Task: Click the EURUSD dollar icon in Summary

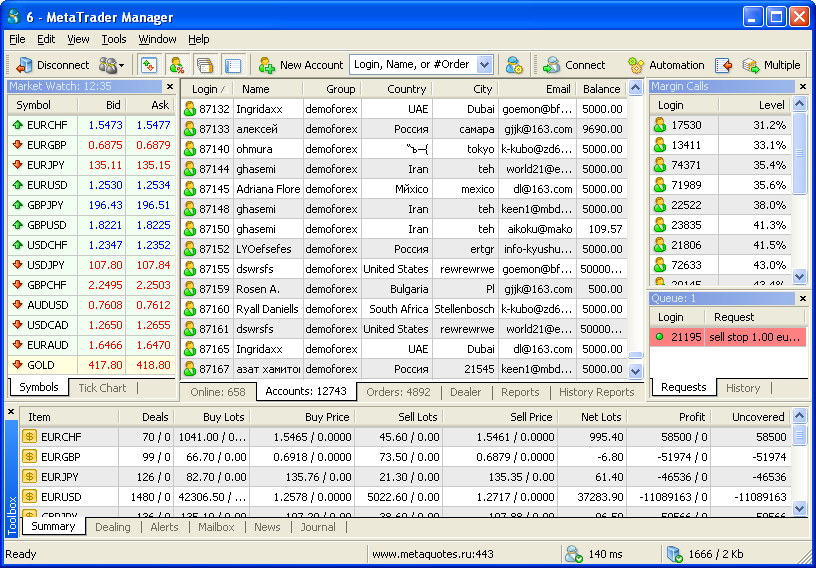Action: (30, 497)
